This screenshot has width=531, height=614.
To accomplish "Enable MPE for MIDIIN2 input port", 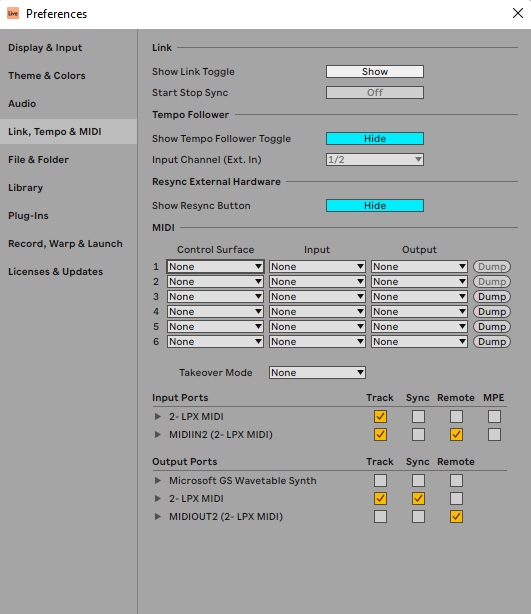I will coord(494,435).
